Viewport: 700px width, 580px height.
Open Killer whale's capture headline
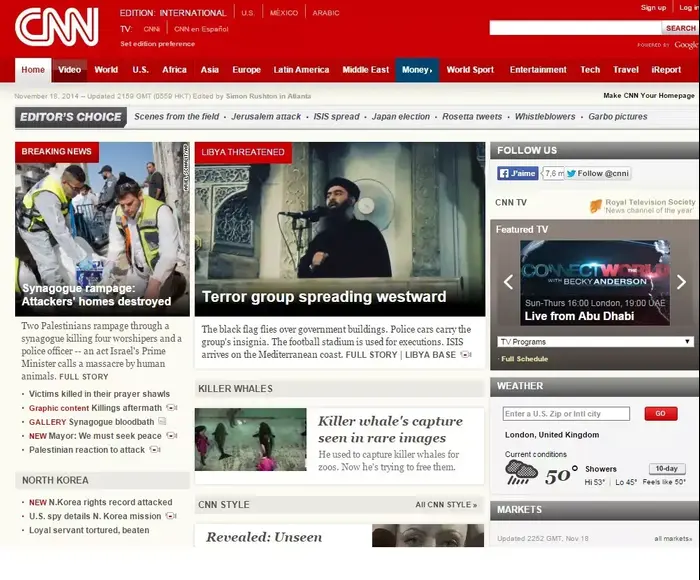point(390,429)
